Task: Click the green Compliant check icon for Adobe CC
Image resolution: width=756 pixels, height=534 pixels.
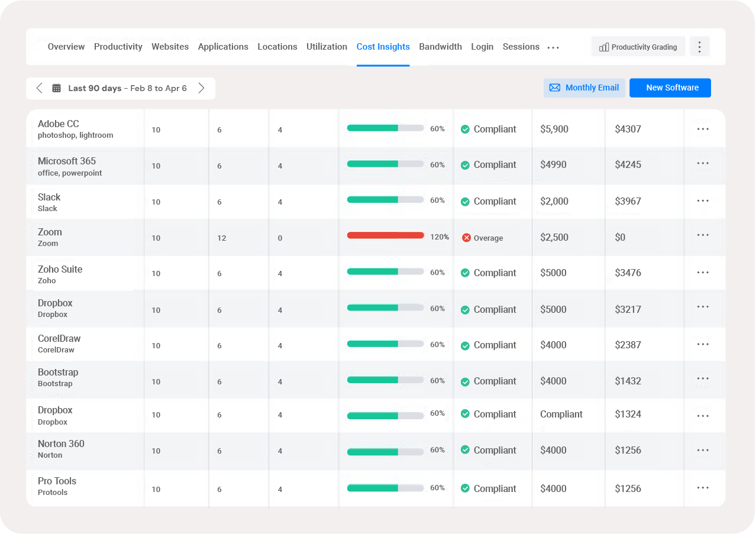Action: point(465,129)
